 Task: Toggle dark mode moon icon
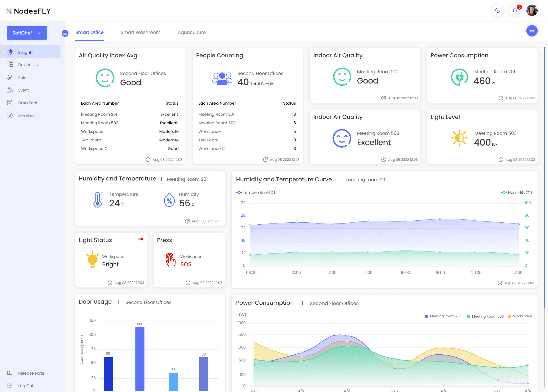pyautogui.click(x=497, y=11)
